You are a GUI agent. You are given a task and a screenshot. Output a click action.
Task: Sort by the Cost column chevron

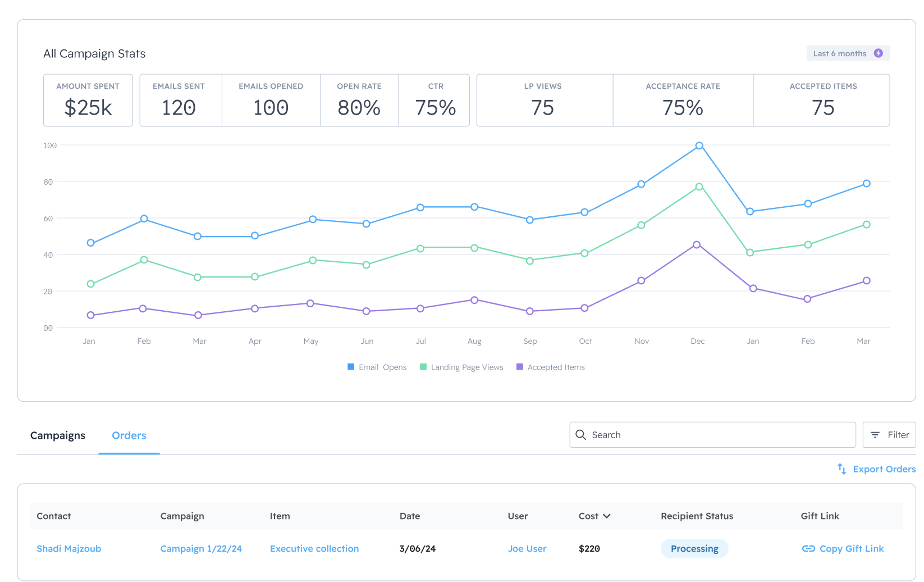coord(607,516)
